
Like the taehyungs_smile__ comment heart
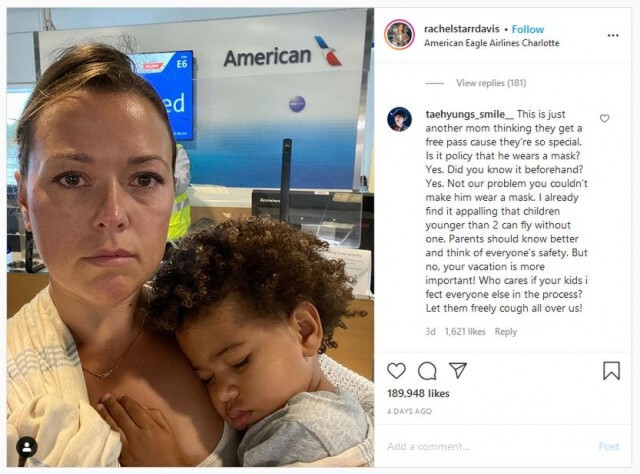click(x=604, y=118)
